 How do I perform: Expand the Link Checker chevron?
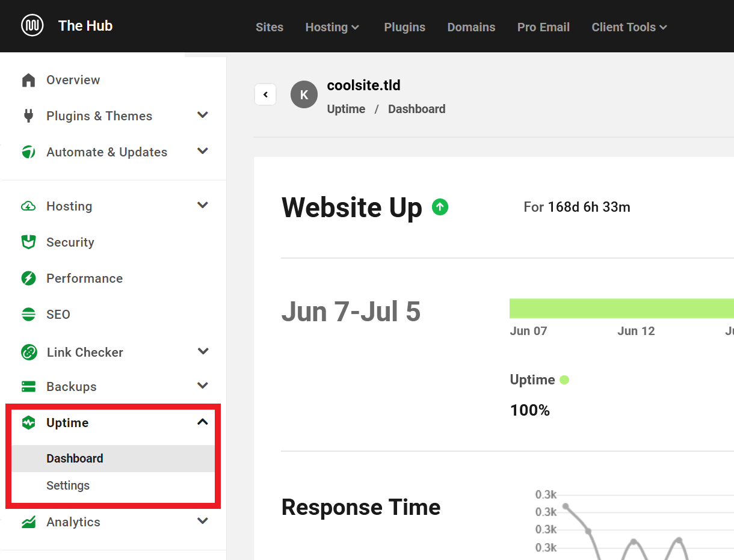tap(203, 351)
